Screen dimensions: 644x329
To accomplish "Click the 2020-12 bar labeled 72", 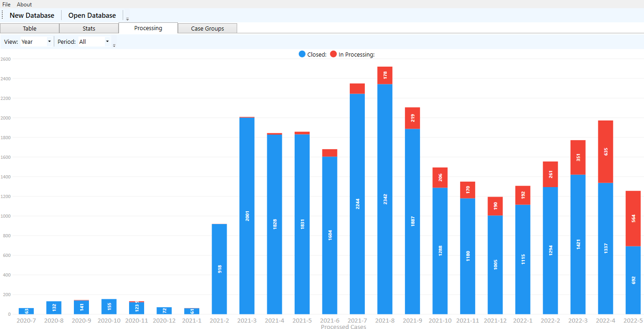I will [164, 311].
